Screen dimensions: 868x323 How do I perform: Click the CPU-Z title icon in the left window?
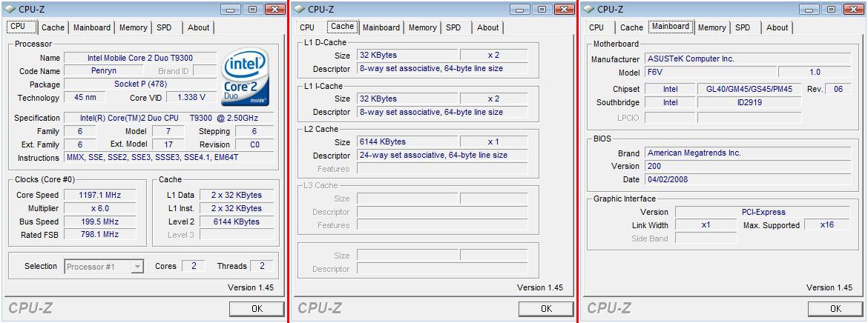coord(9,9)
